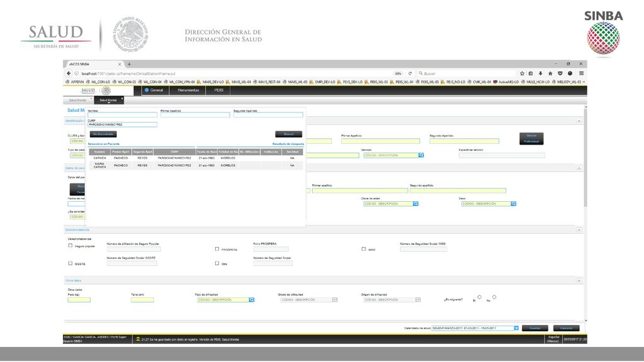Click the Guardar button
The height and width of the screenshot is (362, 644).
coord(535,328)
